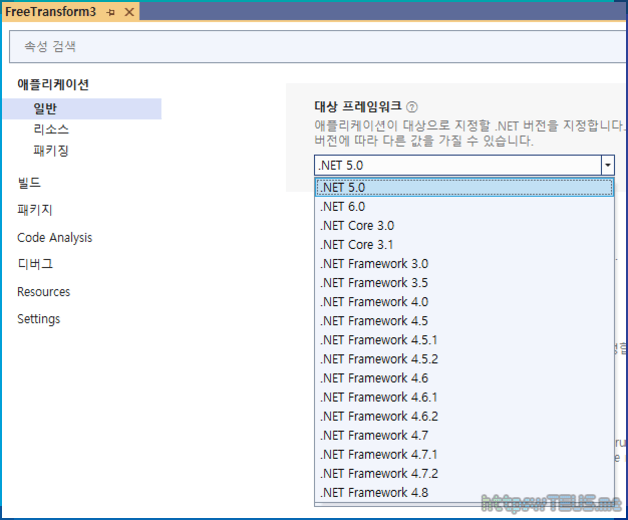Choose .NET Framework 4.6.2 entry
The height and width of the screenshot is (520, 628).
tap(464, 416)
